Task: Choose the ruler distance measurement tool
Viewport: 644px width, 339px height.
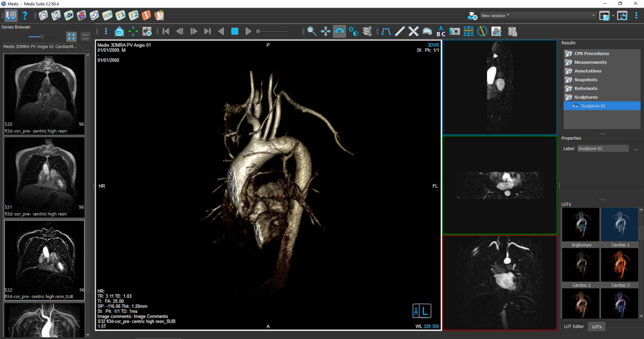Action: [400, 31]
